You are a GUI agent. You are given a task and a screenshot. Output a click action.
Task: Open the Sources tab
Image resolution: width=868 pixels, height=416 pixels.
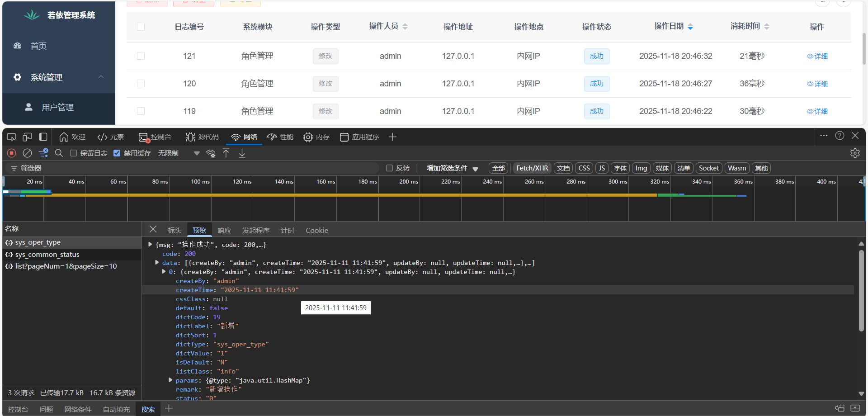[x=202, y=137]
